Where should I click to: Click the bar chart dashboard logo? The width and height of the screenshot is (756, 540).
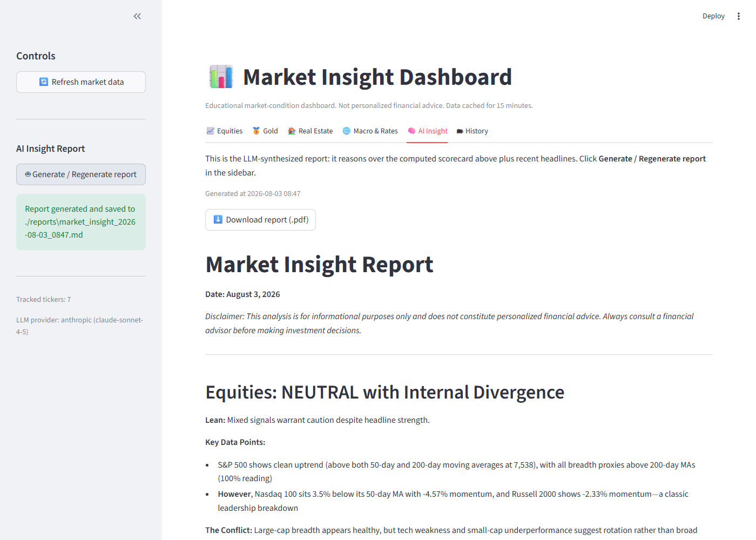(x=221, y=77)
